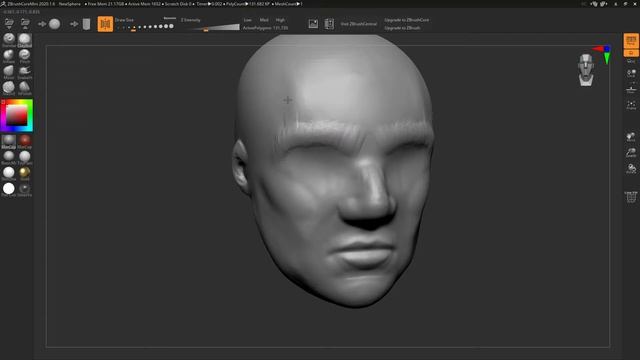
Task: Click the ZBrushCoreMini title text
Action: (31, 4)
